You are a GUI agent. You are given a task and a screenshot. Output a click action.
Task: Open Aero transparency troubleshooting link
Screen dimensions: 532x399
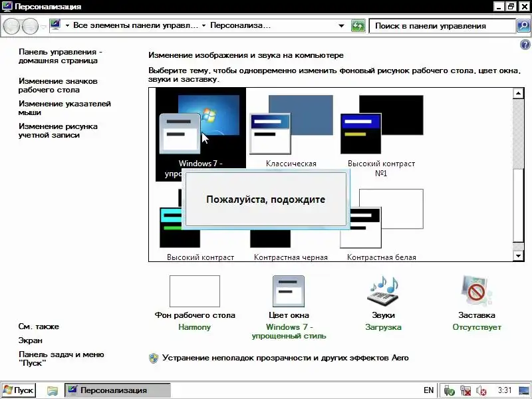coord(285,358)
